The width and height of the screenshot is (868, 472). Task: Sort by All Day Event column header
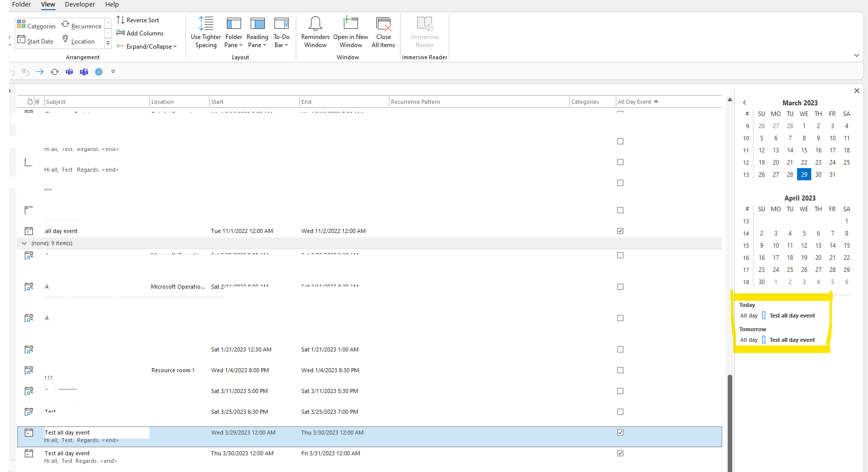668,102
